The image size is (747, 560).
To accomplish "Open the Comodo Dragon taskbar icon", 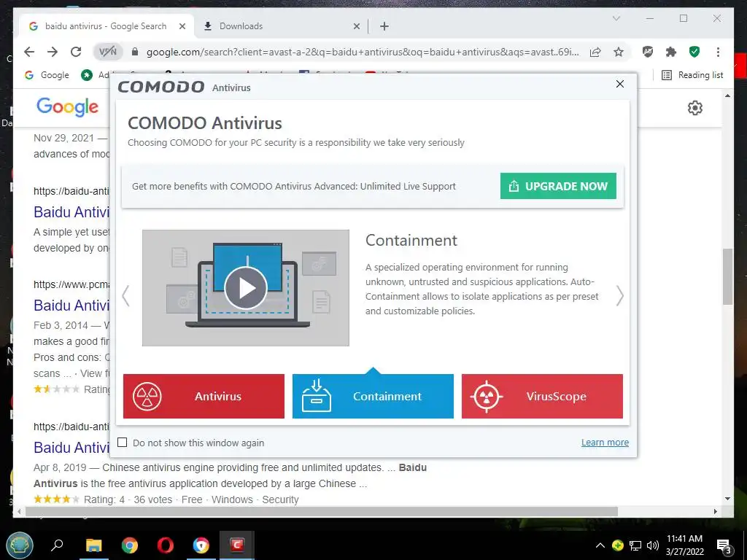I will tap(201, 545).
